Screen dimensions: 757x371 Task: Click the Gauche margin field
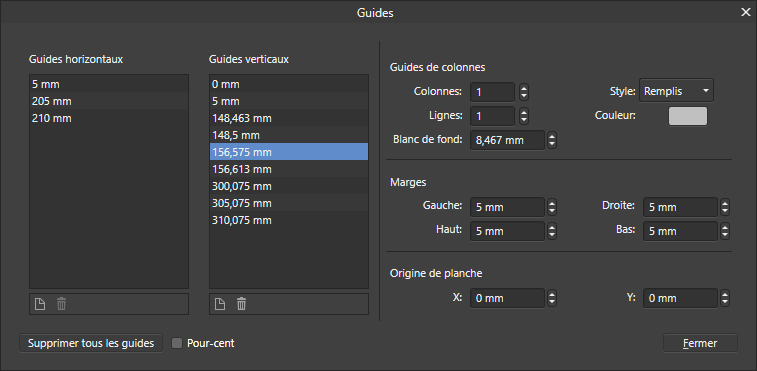pos(507,207)
